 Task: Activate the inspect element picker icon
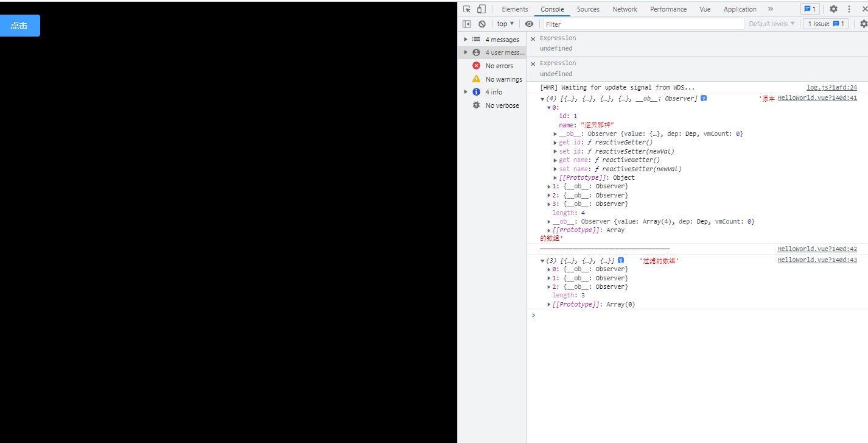[x=467, y=9]
